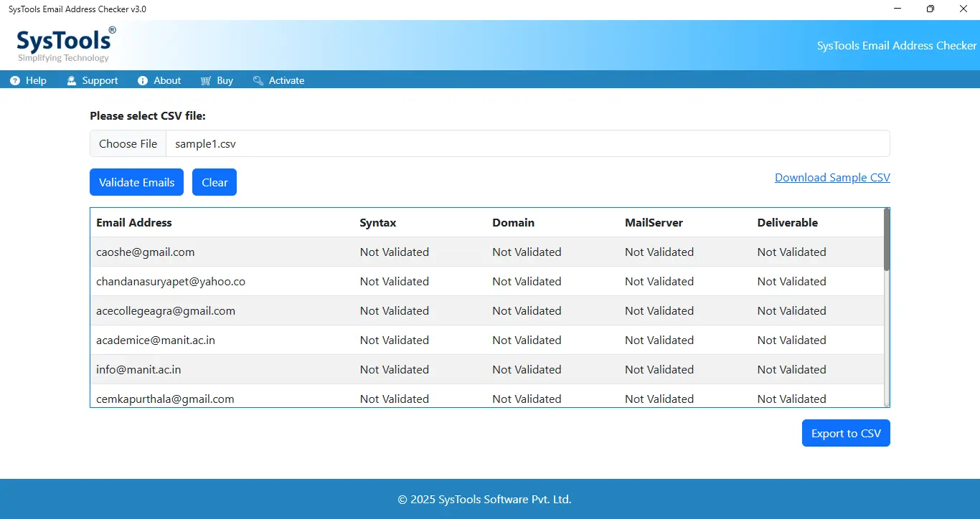
Task: Click the Buy shopping cart icon
Action: tap(206, 81)
